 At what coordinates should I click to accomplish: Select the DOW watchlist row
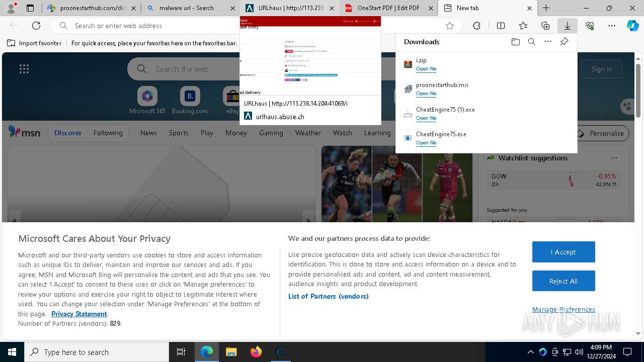coord(553,180)
